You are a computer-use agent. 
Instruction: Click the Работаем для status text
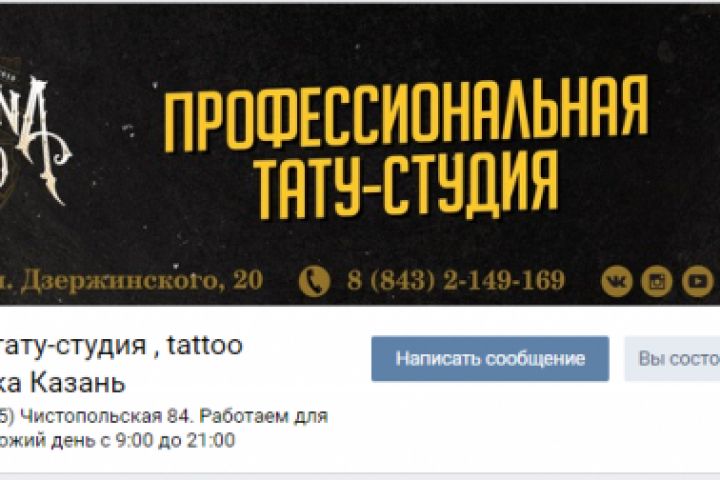click(264, 417)
